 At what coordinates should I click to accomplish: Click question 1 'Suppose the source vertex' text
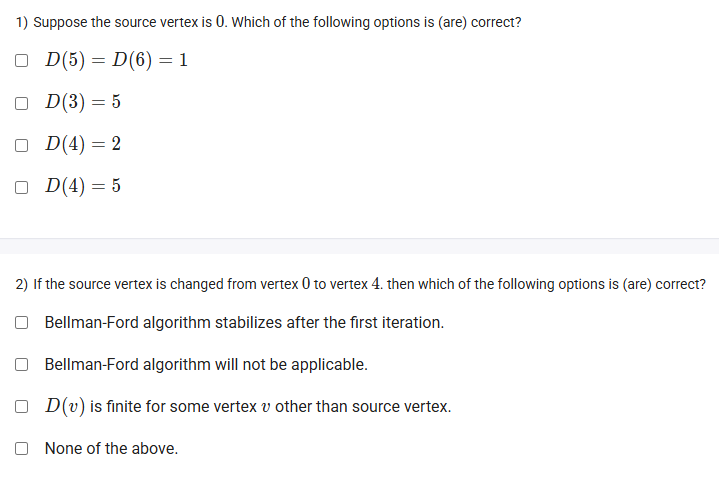click(269, 22)
